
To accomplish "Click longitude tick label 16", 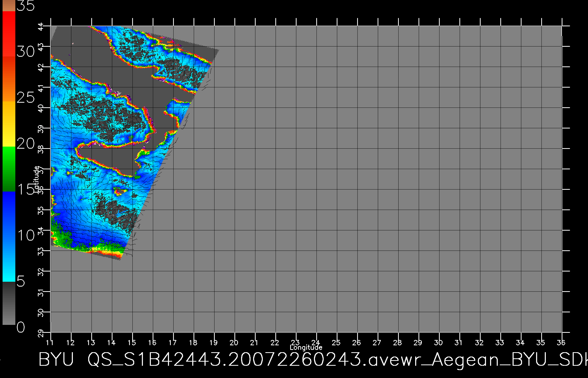I will pos(152,343).
